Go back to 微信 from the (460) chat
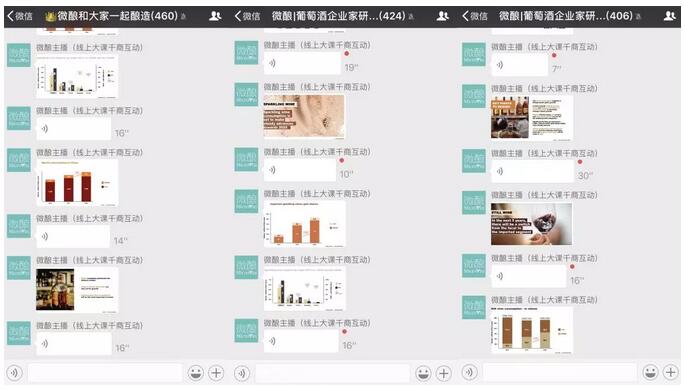The width and height of the screenshot is (685, 389). click(20, 17)
